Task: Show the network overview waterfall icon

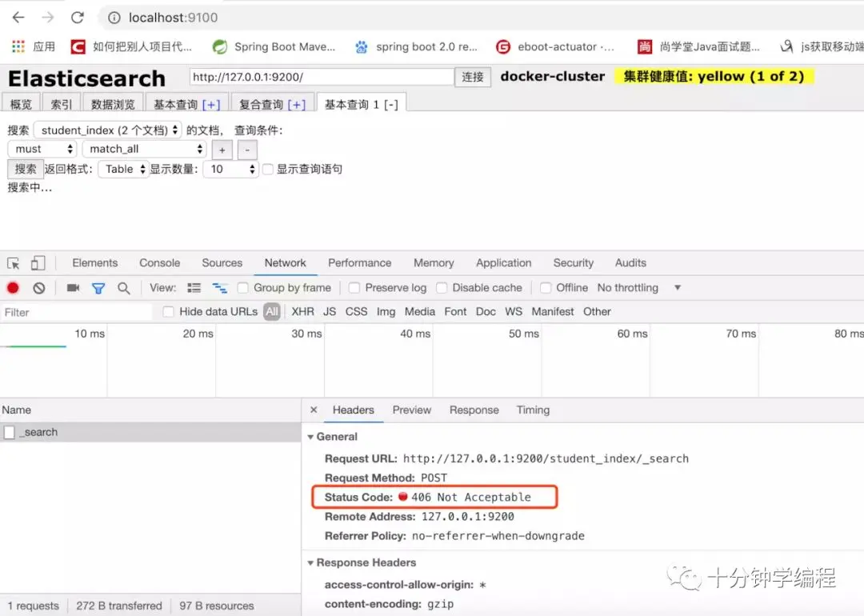Action: tap(220, 288)
